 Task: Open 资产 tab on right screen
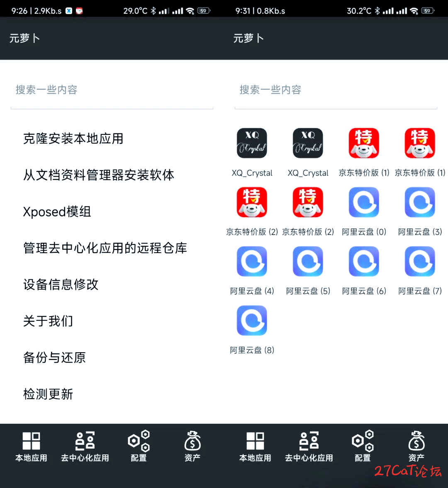point(416,447)
